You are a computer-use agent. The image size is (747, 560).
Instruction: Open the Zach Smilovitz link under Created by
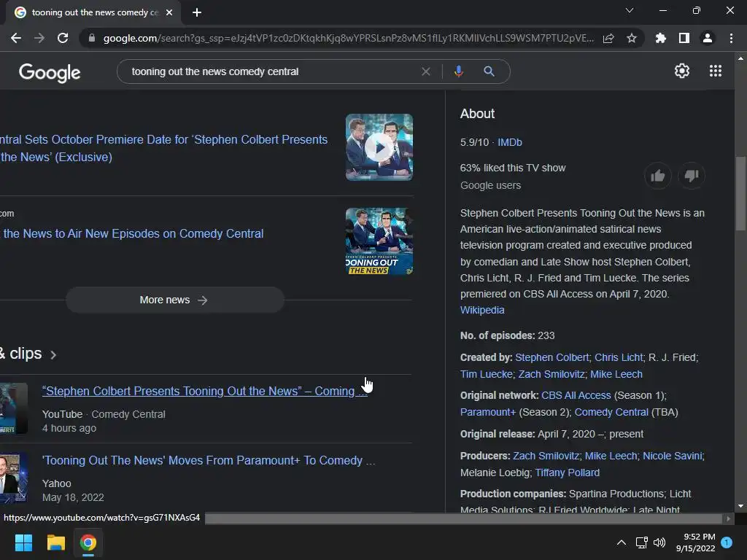coord(551,374)
